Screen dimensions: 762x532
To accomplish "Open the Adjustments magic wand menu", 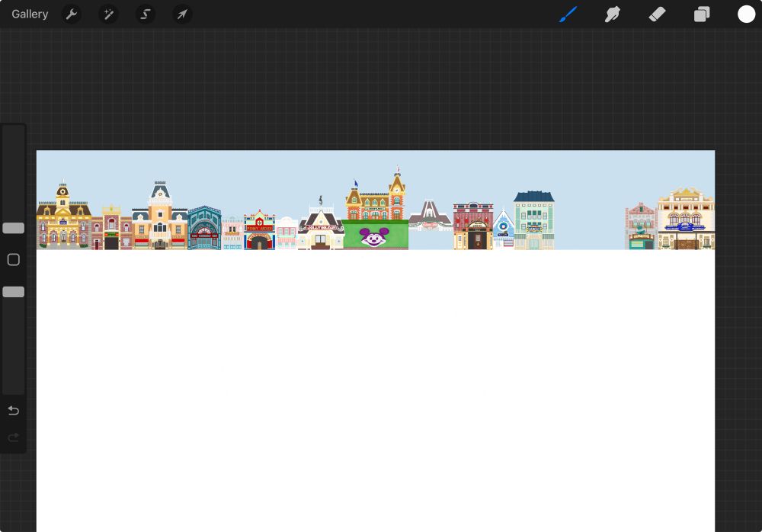I will tap(108, 14).
